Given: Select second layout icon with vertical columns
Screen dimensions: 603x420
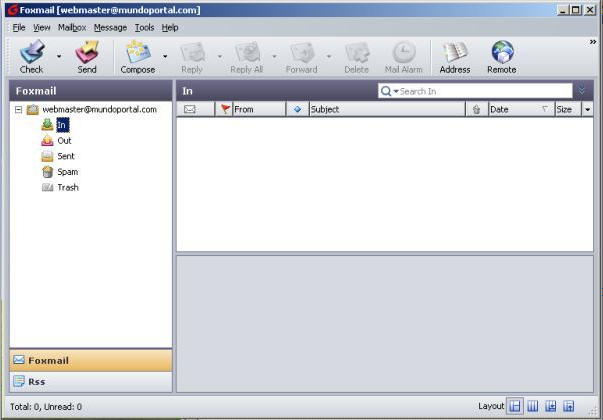Looking at the screenshot, I should point(533,406).
